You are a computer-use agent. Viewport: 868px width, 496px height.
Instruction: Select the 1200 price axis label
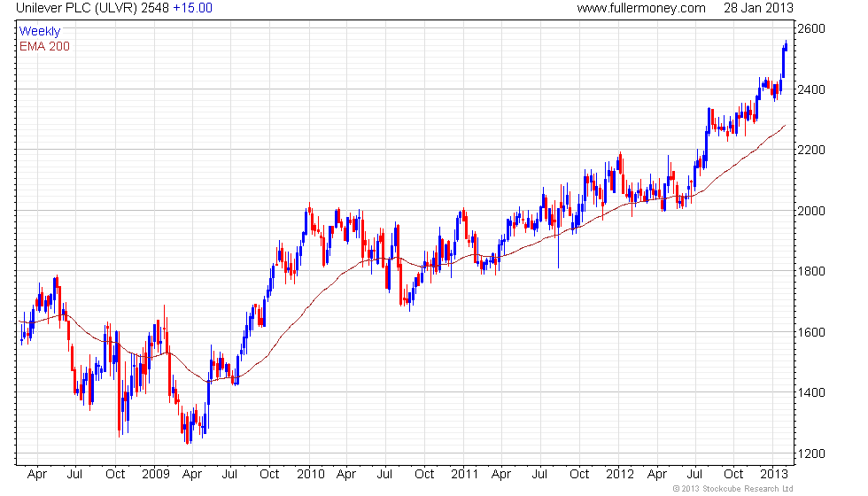coord(811,453)
